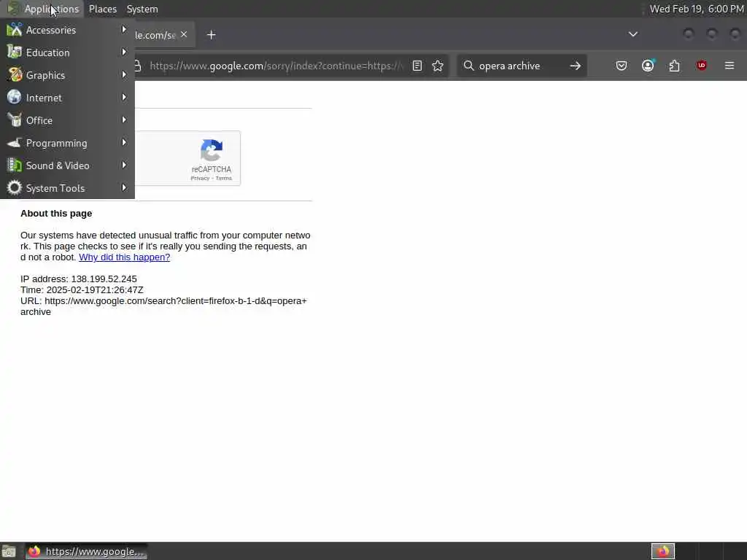
Task: Expand arrow beside Sound & Video entry
Action: tap(124, 166)
